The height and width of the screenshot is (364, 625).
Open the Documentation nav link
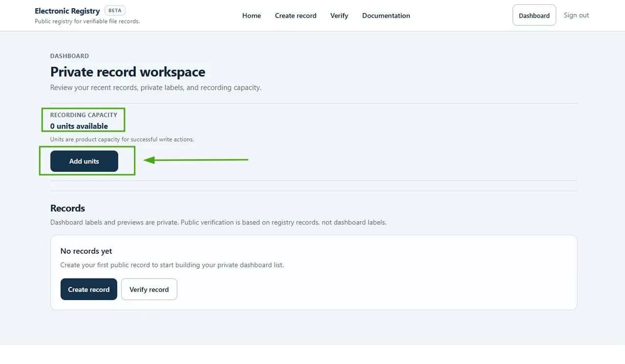pyautogui.click(x=386, y=16)
